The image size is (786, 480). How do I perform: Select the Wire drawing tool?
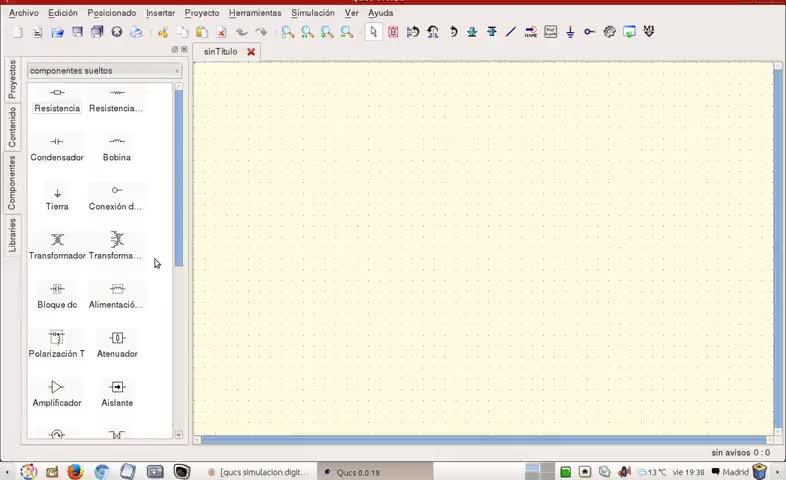pyautogui.click(x=511, y=32)
